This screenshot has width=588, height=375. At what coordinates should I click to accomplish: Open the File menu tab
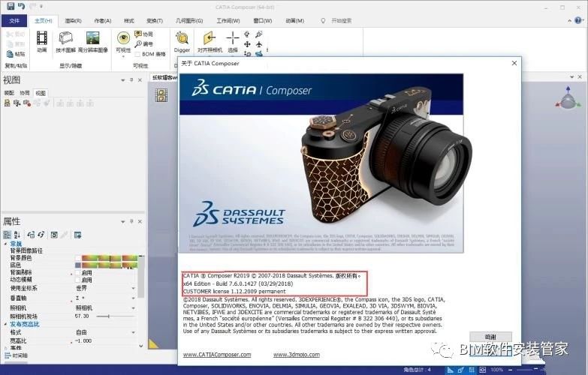[x=14, y=20]
